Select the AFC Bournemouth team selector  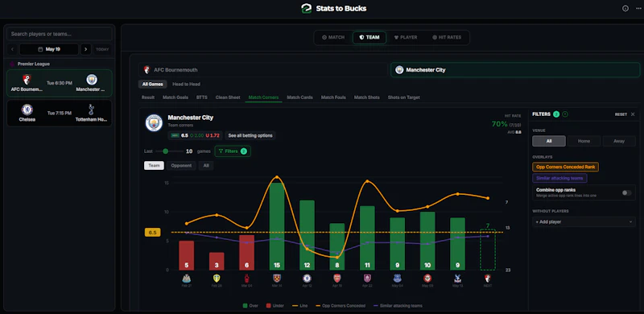(x=263, y=70)
